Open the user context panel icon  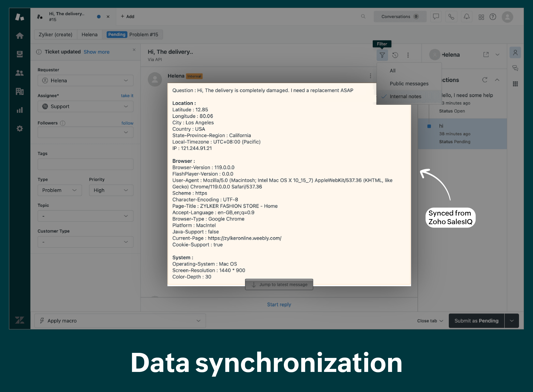click(515, 52)
